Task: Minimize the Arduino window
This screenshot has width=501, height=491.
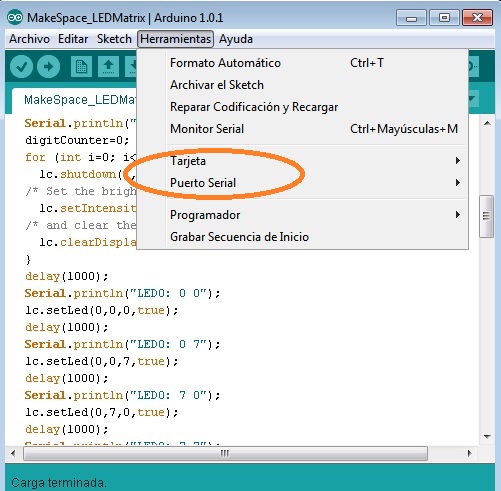Action: point(411,17)
